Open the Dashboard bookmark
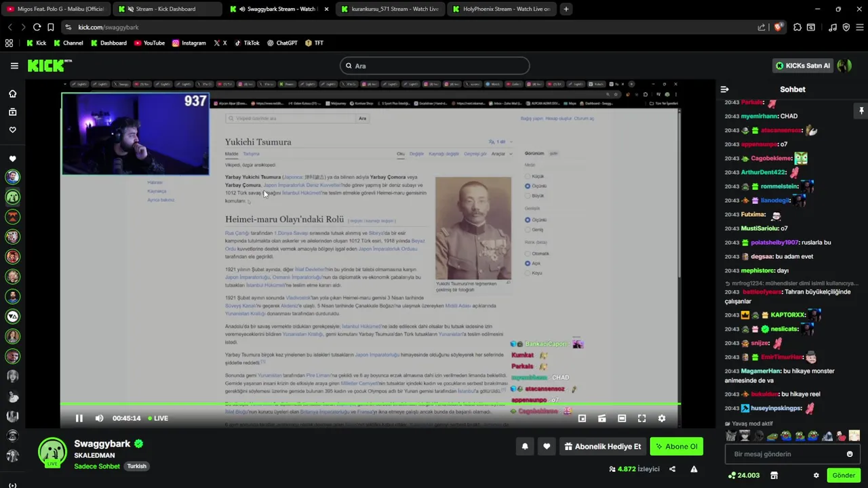This screenshot has height=488, width=868. pyautogui.click(x=108, y=43)
